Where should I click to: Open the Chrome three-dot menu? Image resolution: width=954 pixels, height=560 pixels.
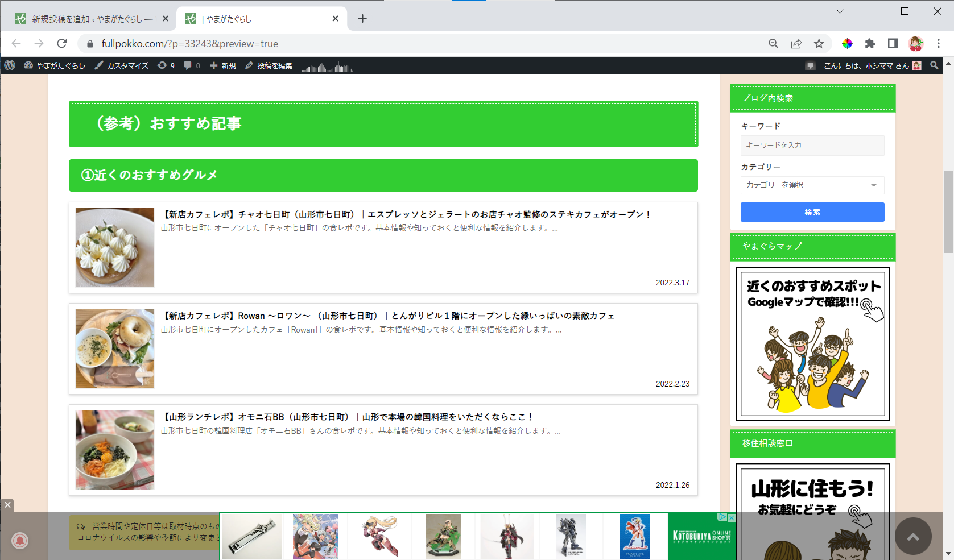939,44
